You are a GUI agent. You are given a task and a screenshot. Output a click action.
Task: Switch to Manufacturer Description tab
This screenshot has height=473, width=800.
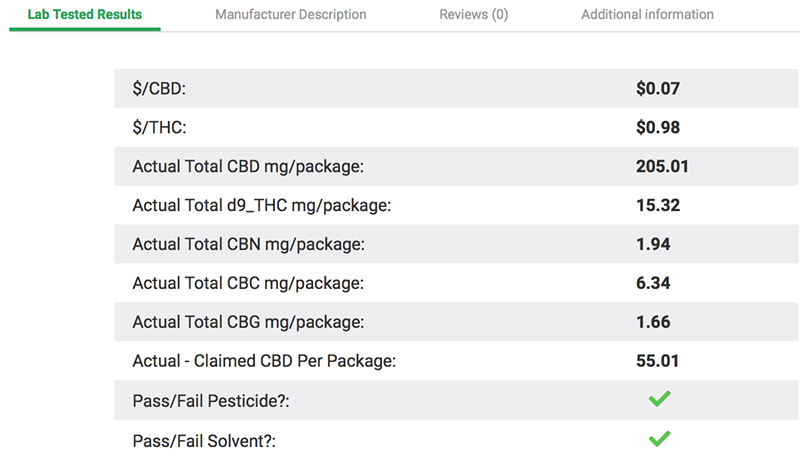(x=291, y=14)
